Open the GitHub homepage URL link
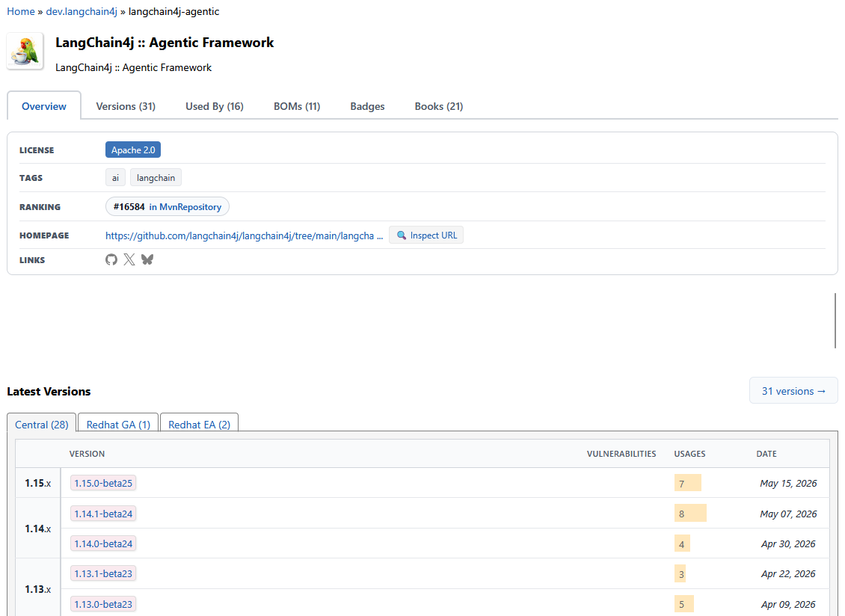 [x=244, y=235]
